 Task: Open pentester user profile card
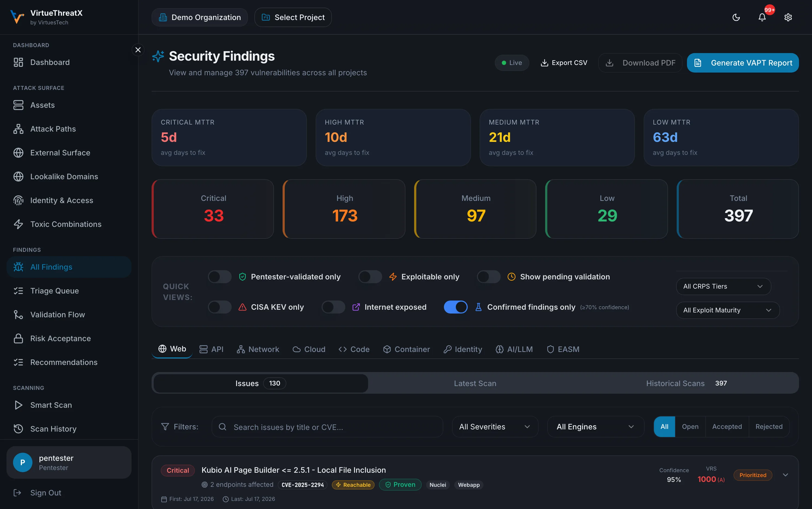[x=69, y=462]
